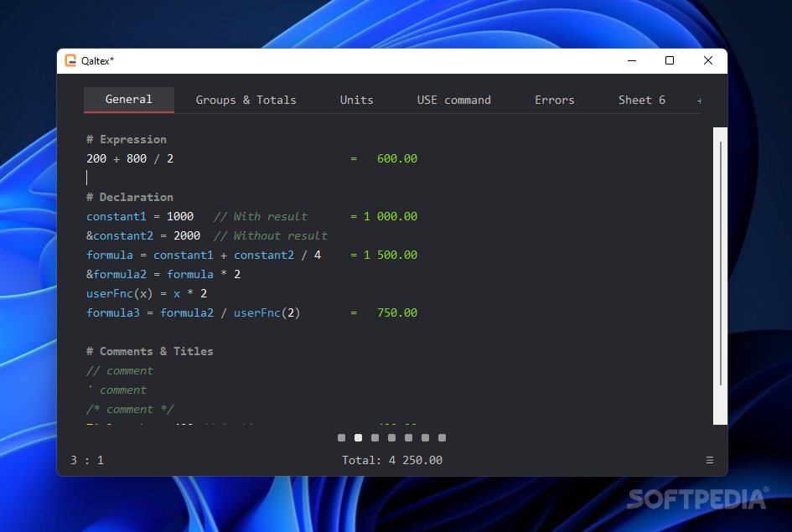Viewport: 792px width, 532px height.
Task: Click 'formula3 = formula2 / userFnc(2)' line
Action: point(194,313)
